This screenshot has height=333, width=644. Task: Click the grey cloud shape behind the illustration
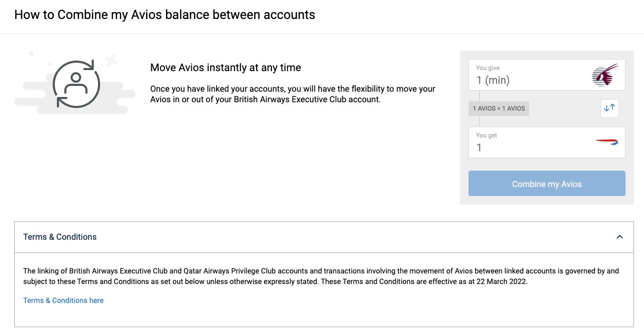pos(74,95)
